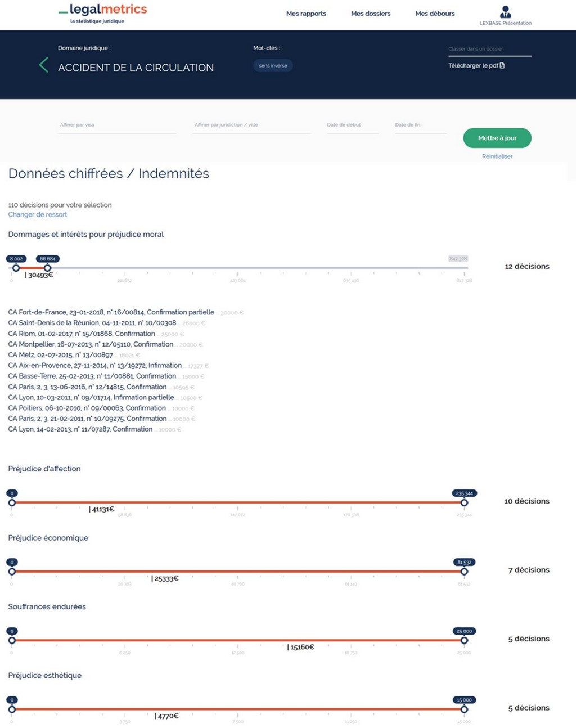Open decision CA Metz, 02-07-2015
The height and width of the screenshot is (728, 576).
[60, 355]
